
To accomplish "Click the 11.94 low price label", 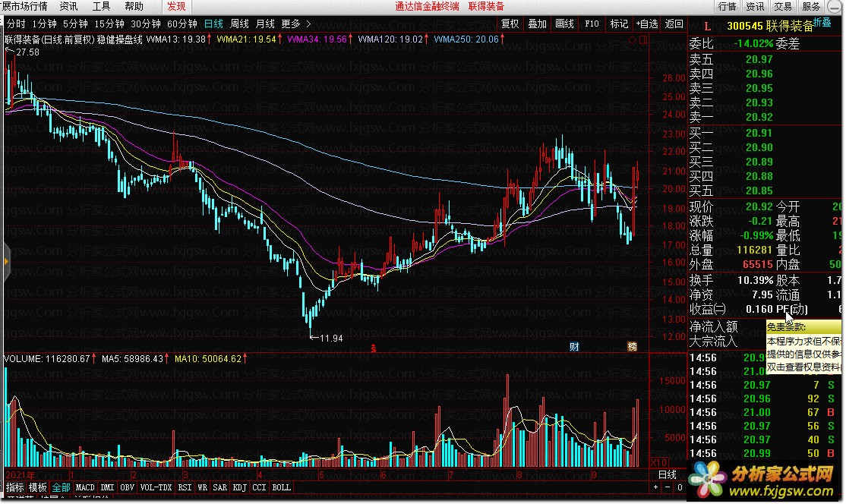I will [x=331, y=338].
